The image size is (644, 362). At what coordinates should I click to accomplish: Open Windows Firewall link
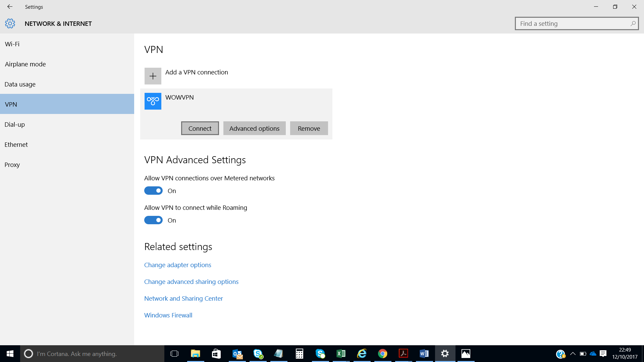[168, 315]
